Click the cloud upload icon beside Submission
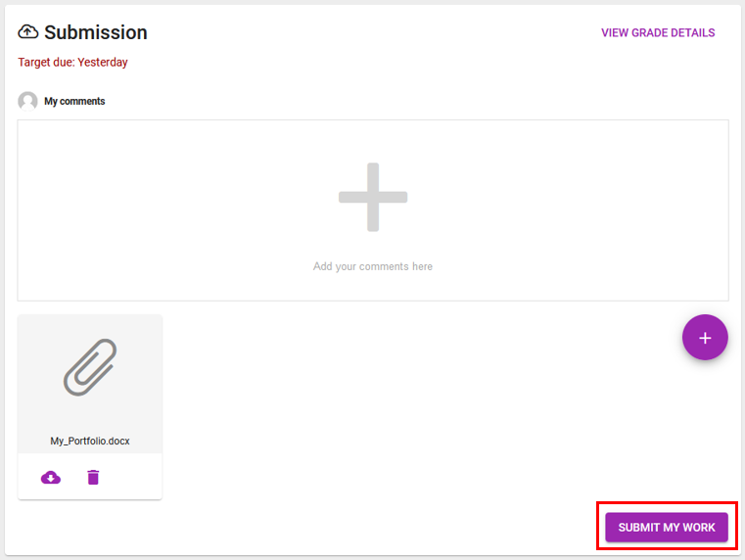Viewport: 745px width, 560px height. (x=28, y=32)
